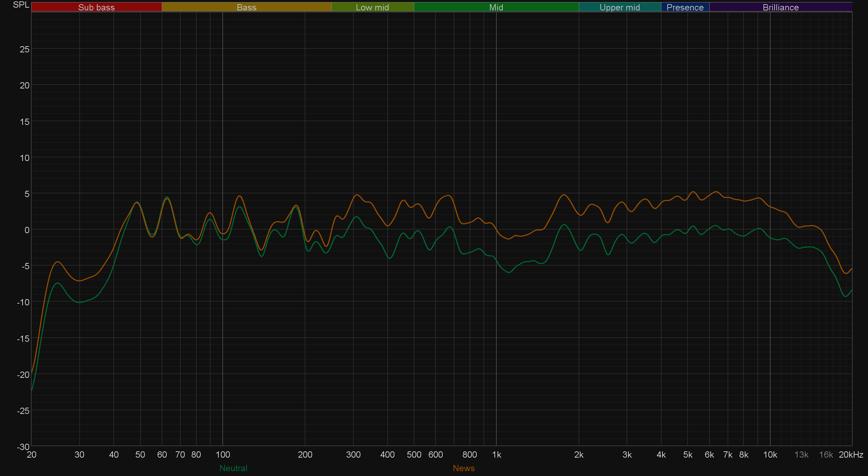Click the SPL axis label
The width and height of the screenshot is (868, 476).
pyautogui.click(x=21, y=5)
